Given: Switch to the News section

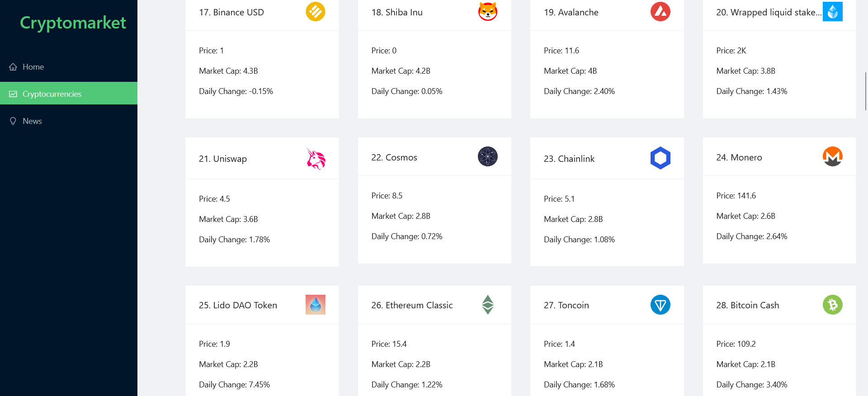Looking at the screenshot, I should pos(32,121).
